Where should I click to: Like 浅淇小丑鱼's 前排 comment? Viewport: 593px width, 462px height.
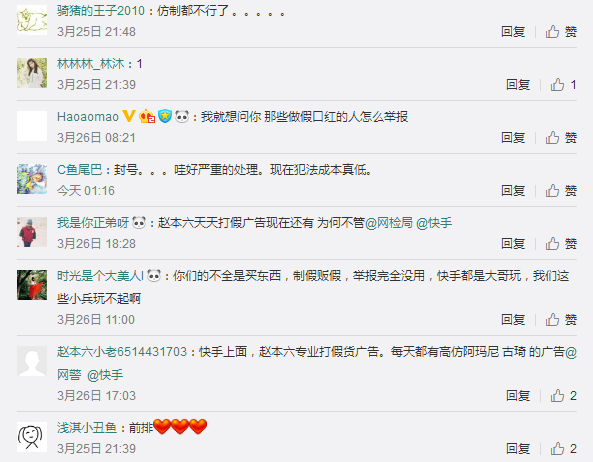click(563, 449)
